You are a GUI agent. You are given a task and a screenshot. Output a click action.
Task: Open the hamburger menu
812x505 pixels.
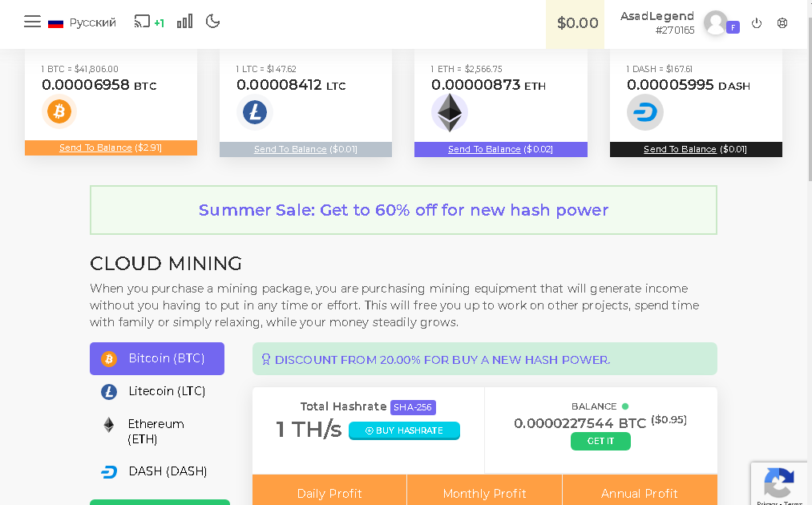click(32, 22)
